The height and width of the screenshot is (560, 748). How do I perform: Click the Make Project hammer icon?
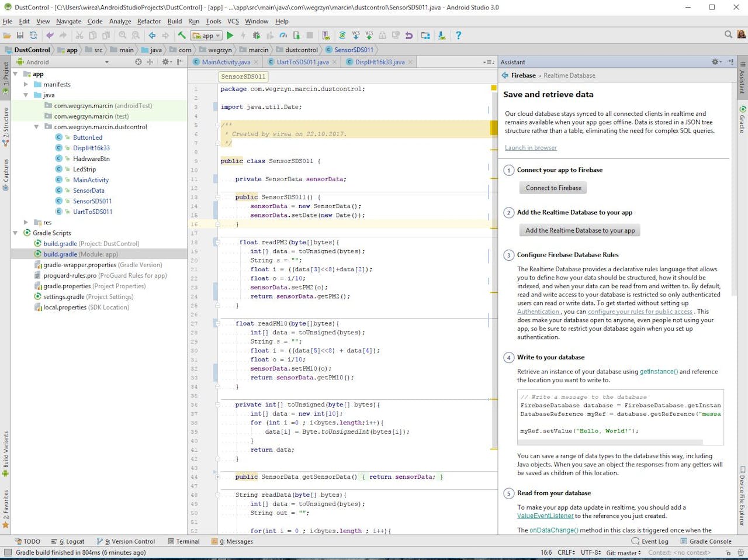(x=182, y=36)
